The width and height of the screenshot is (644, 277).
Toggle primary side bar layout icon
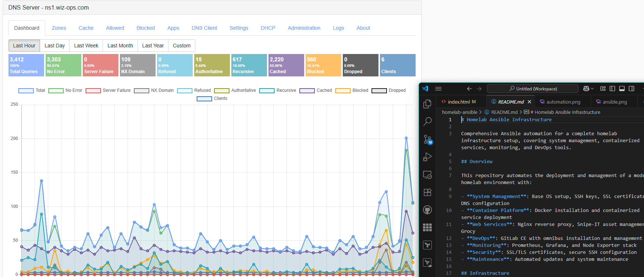[612, 89]
